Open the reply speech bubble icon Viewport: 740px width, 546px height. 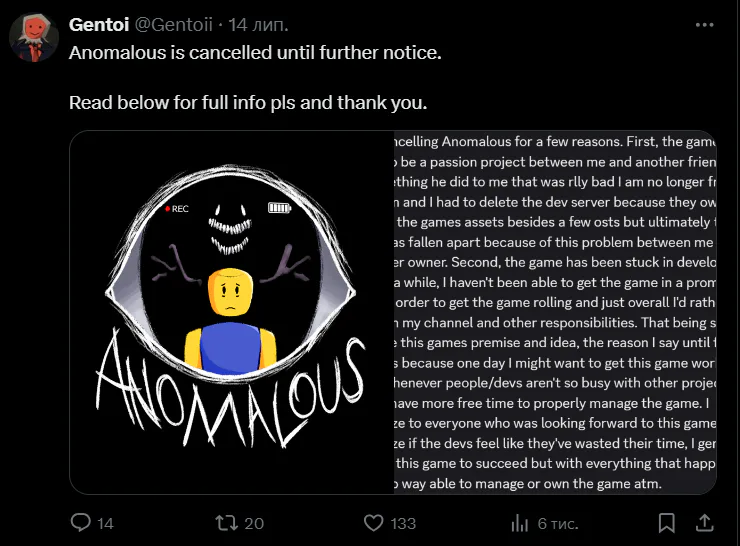point(81,523)
